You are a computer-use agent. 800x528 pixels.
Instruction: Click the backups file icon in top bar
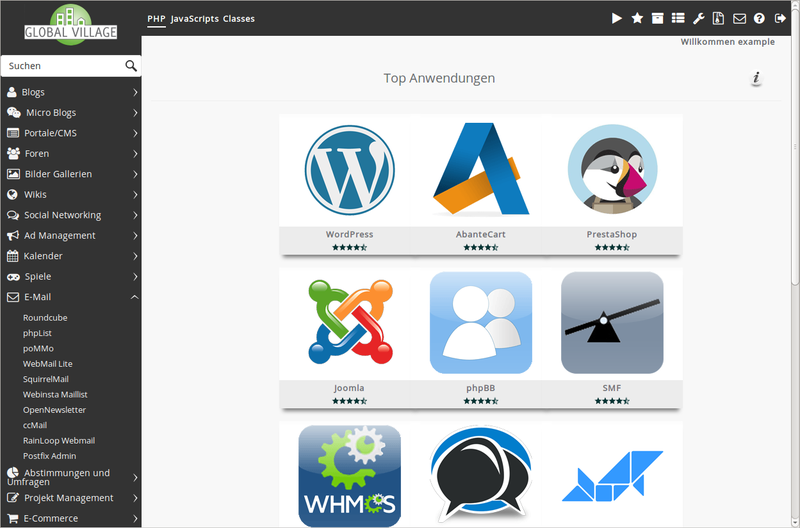click(x=718, y=18)
